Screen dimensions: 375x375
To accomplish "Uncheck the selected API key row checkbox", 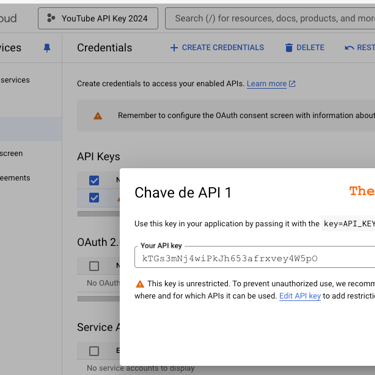I will click(94, 198).
